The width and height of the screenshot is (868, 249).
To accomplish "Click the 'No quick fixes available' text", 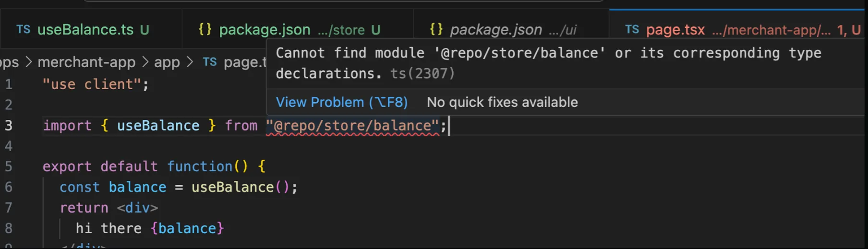I will (502, 102).
